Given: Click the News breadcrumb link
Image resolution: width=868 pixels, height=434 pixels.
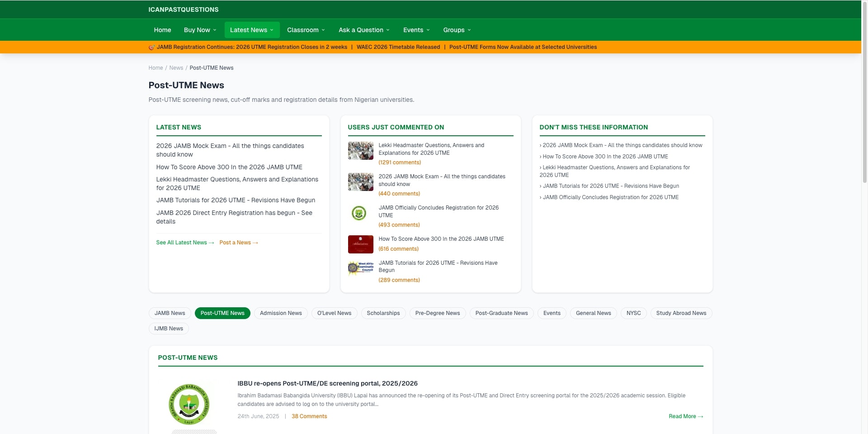Looking at the screenshot, I should coord(176,68).
